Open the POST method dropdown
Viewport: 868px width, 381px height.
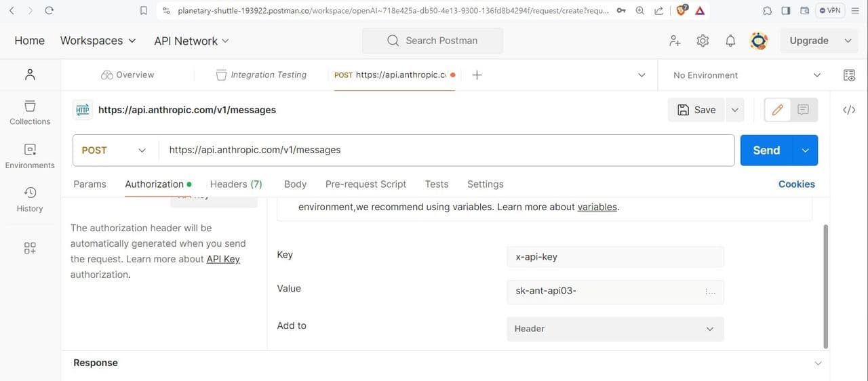(x=115, y=151)
